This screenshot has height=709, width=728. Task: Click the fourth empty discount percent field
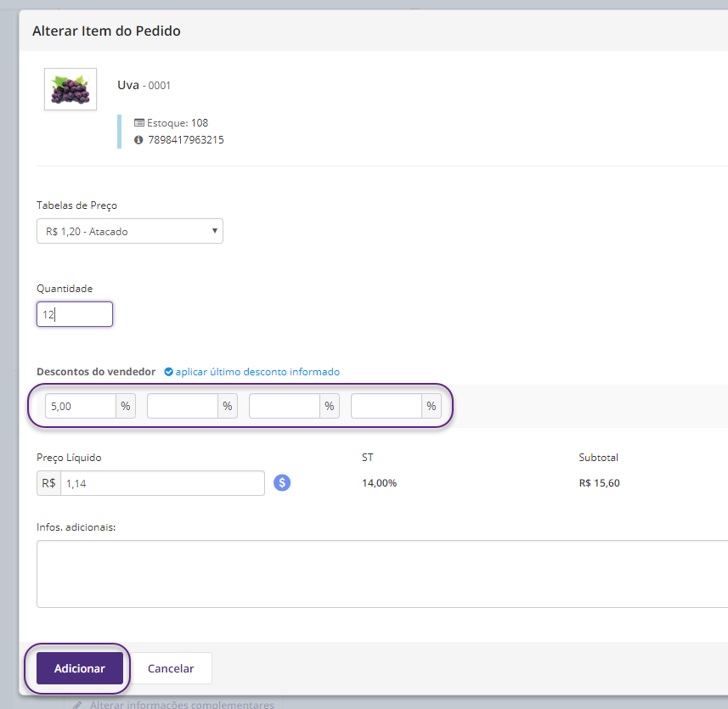[x=387, y=406]
